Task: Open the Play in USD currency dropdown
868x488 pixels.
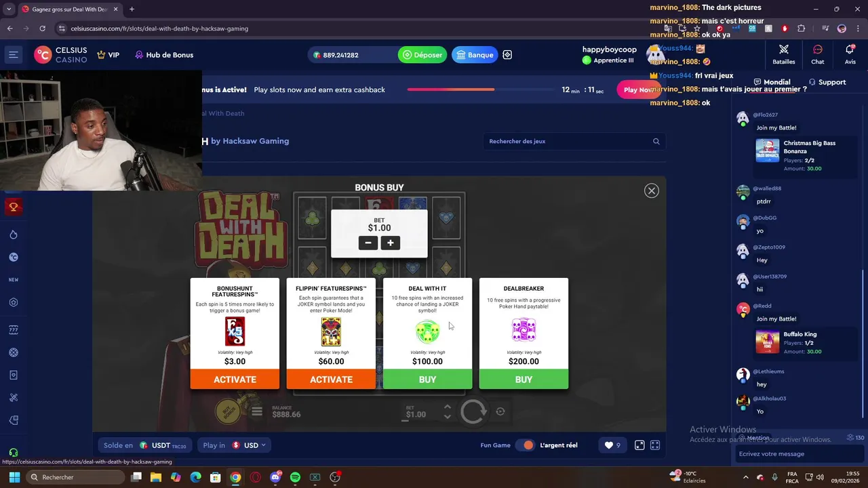Action: point(235,445)
